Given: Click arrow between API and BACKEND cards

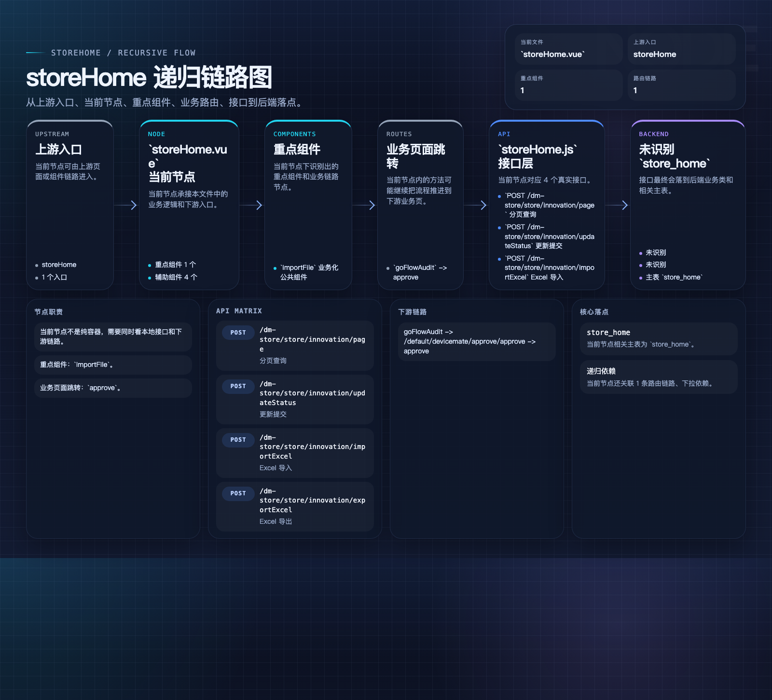Looking at the screenshot, I should (618, 205).
